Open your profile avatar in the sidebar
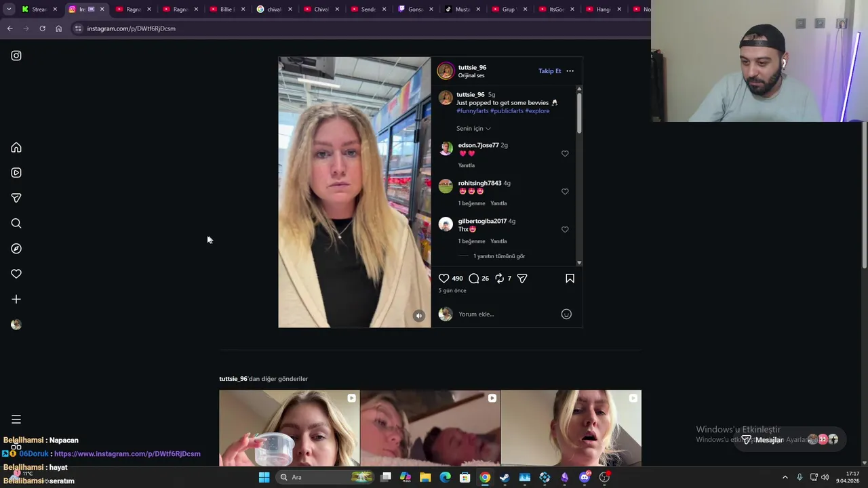The height and width of the screenshot is (488, 868). pyautogui.click(x=16, y=325)
